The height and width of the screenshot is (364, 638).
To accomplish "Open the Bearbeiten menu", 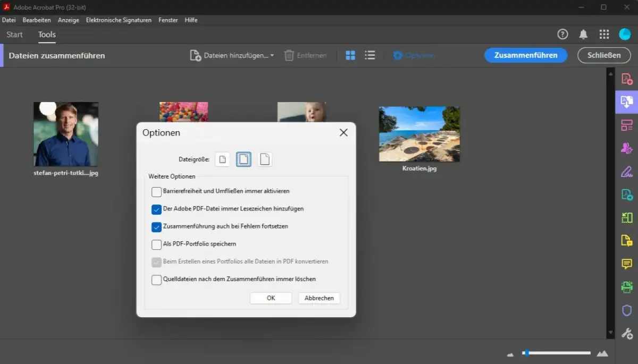I will coord(37,20).
